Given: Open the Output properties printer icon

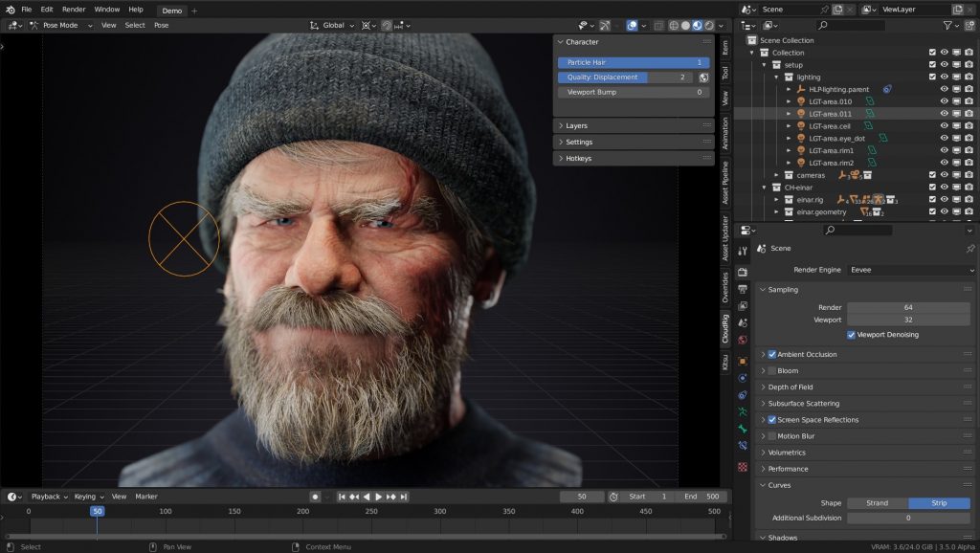Looking at the screenshot, I should (744, 290).
